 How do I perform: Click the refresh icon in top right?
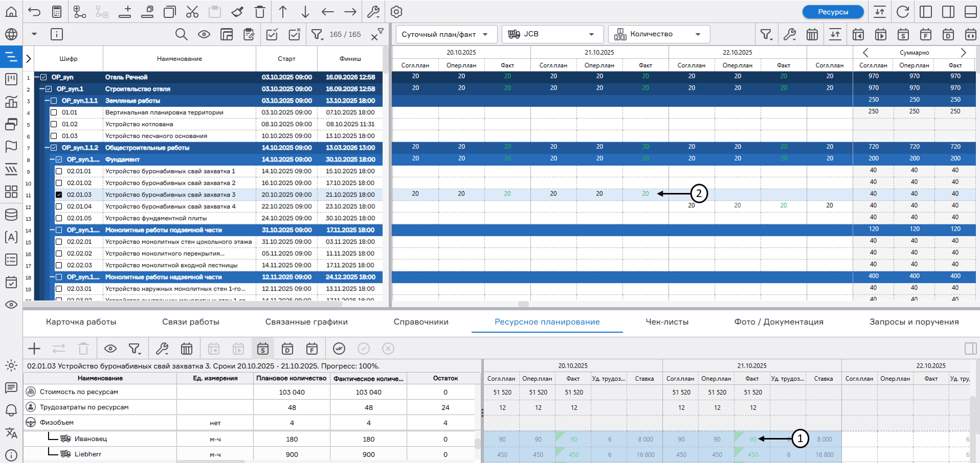(x=903, y=12)
